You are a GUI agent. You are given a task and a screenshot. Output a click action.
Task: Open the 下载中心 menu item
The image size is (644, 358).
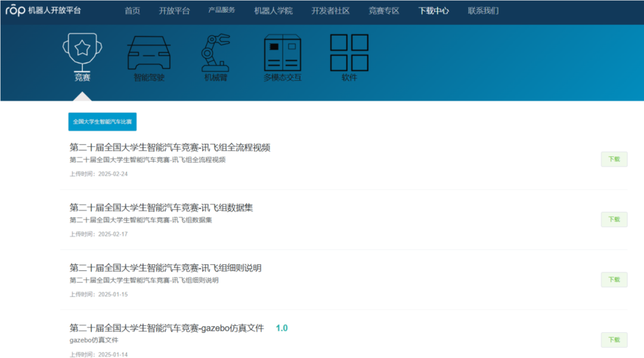434,11
